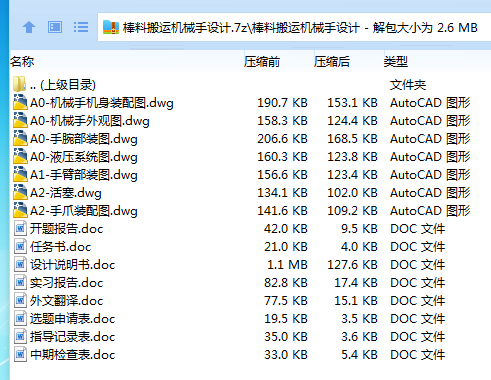The height and width of the screenshot is (380, 491).
Task: Click the up-arrow parent directory button
Action: point(29,27)
